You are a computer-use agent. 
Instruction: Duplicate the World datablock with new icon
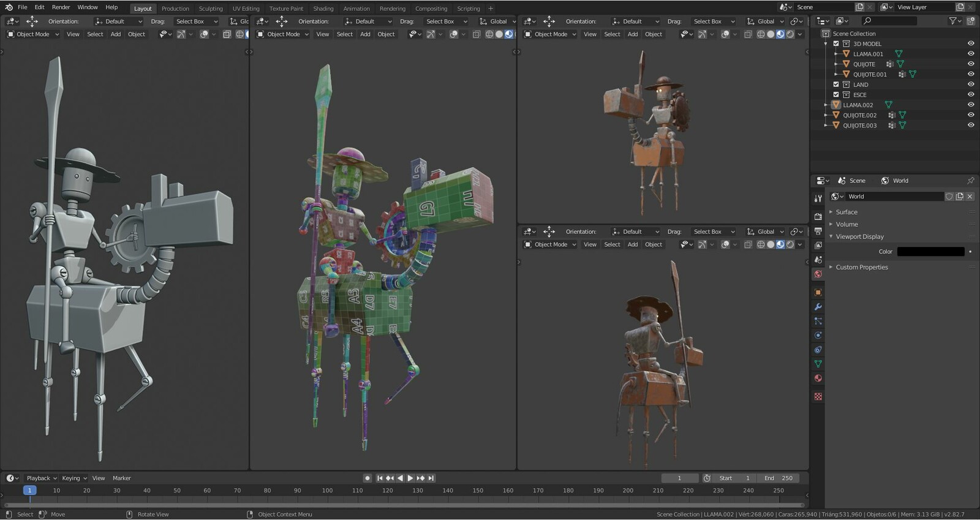(x=959, y=197)
